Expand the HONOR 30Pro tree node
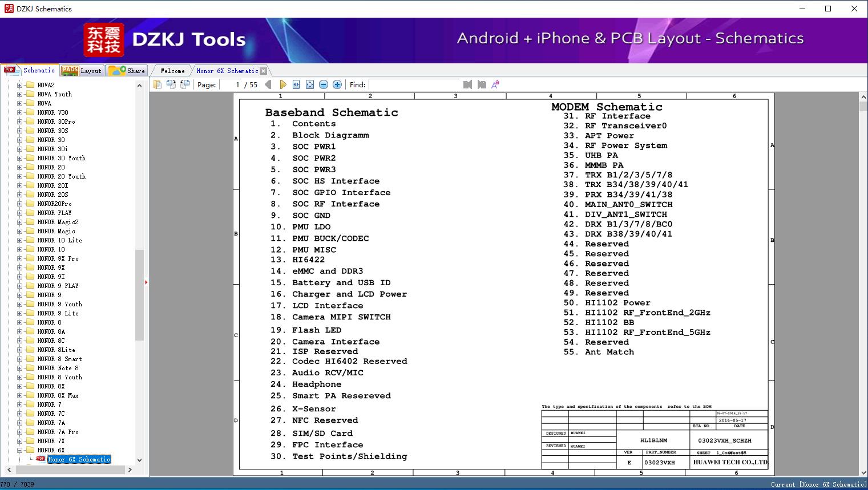 (19, 122)
